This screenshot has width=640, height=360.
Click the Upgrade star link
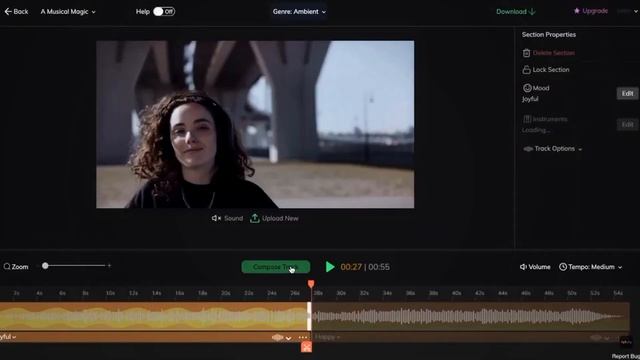[591, 11]
